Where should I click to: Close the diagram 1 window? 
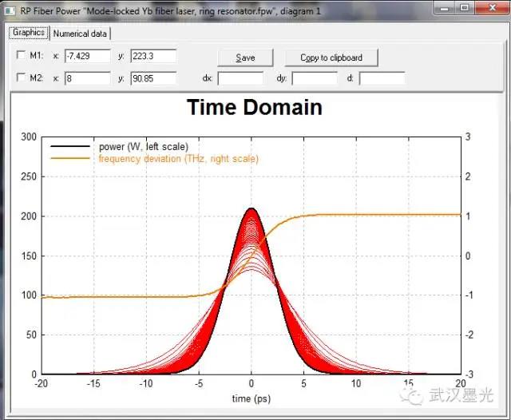(493, 7)
